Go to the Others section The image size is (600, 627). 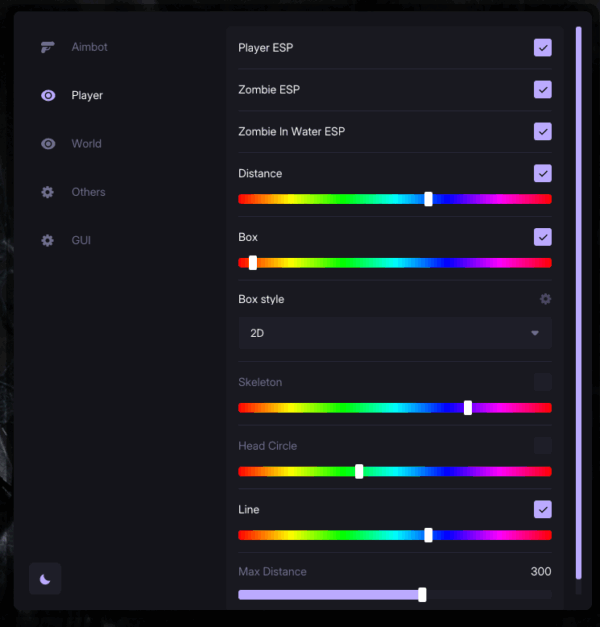point(88,192)
